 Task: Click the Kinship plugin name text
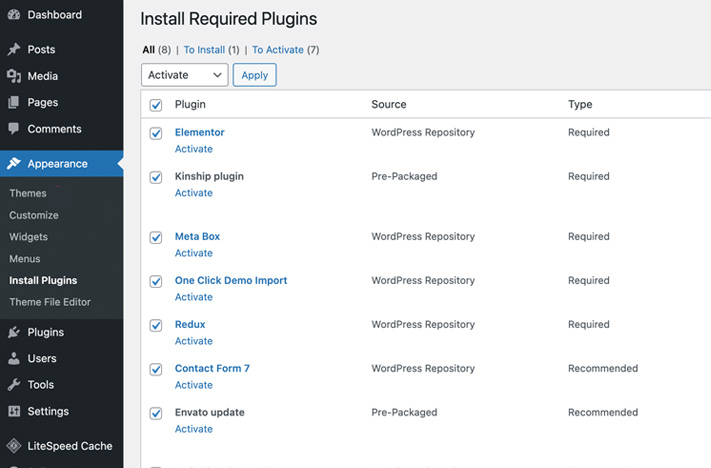[209, 176]
